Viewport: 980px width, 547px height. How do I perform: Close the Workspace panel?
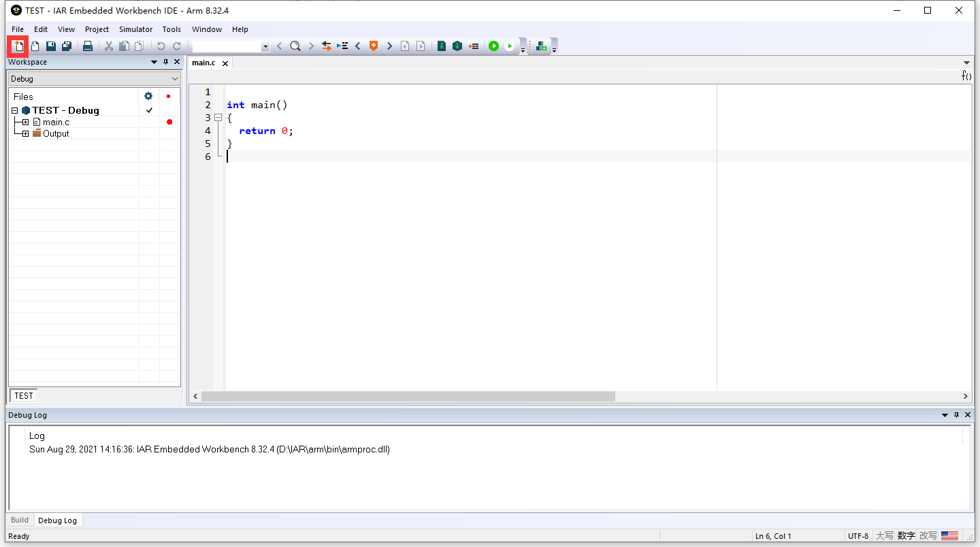click(177, 62)
